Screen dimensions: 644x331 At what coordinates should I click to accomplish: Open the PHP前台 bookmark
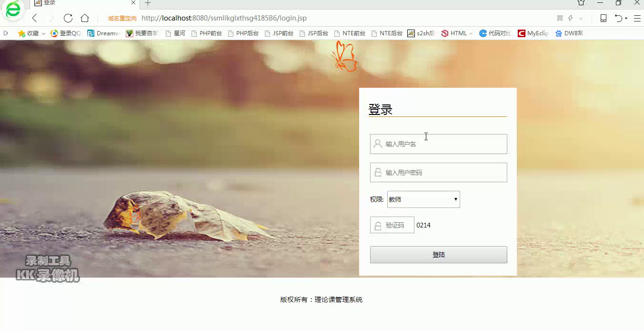click(x=206, y=33)
